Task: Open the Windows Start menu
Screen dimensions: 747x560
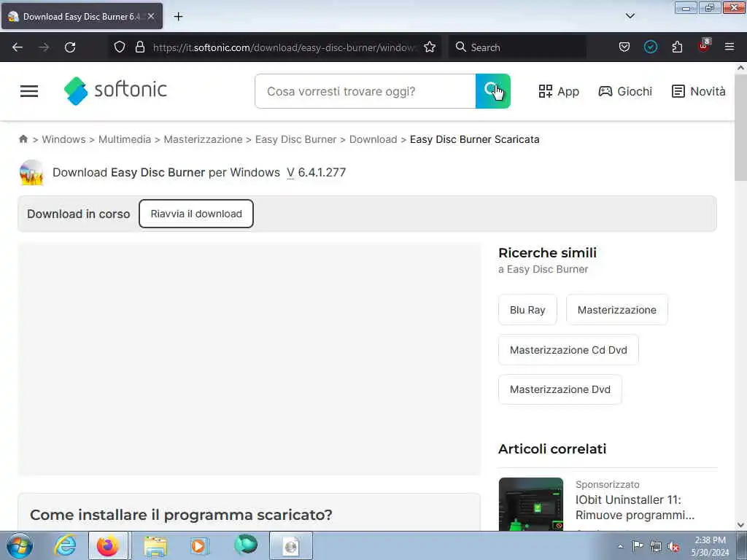Action: point(20,545)
